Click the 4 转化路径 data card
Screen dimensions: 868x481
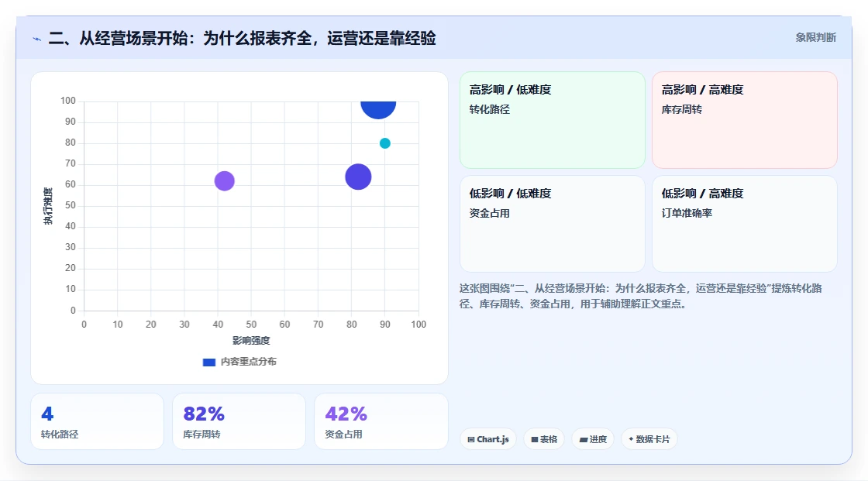[x=97, y=421]
